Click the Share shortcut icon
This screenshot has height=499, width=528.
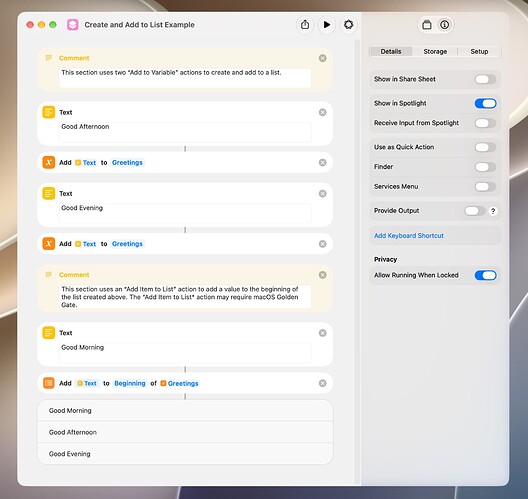[x=305, y=25]
